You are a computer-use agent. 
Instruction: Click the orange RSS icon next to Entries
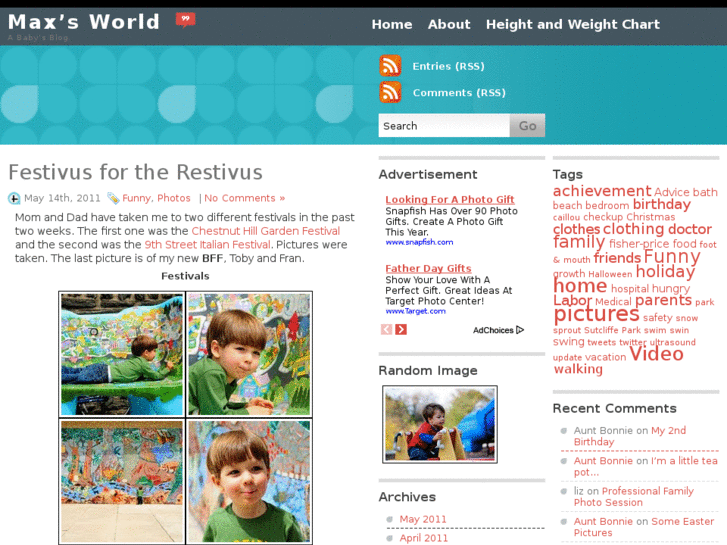coord(390,65)
